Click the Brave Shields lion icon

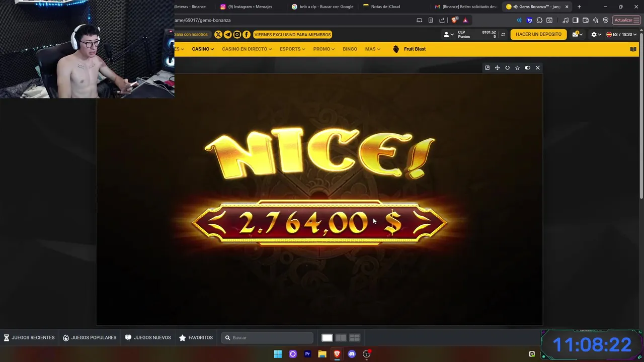tap(454, 20)
